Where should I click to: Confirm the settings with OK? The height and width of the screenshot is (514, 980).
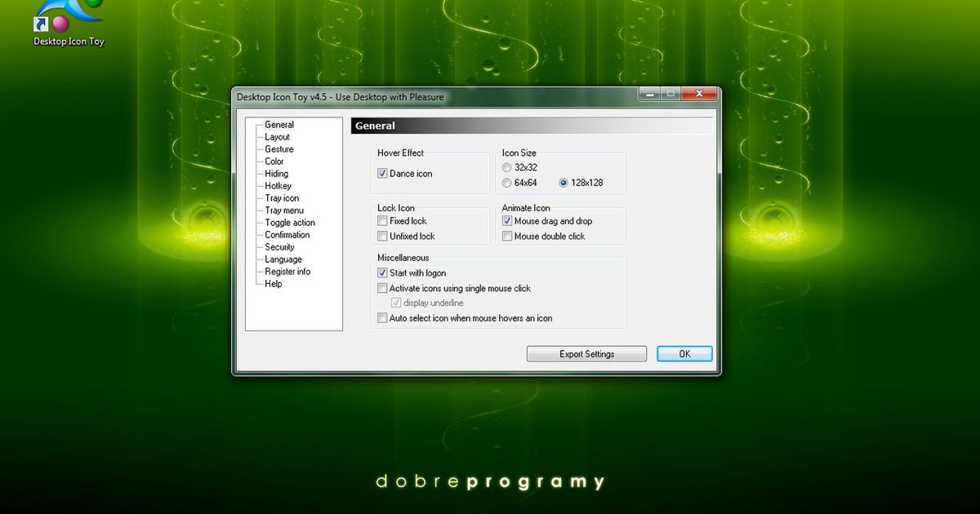(x=684, y=353)
